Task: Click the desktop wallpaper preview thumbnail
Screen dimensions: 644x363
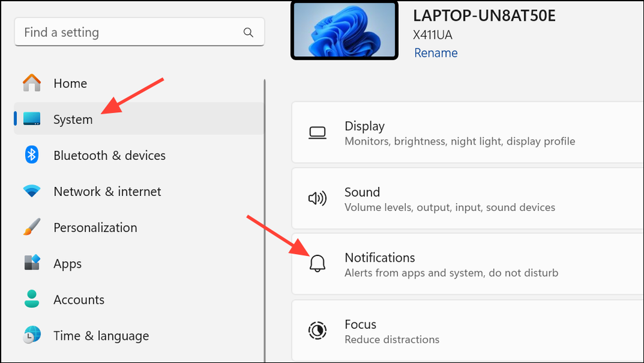Action: (x=345, y=30)
